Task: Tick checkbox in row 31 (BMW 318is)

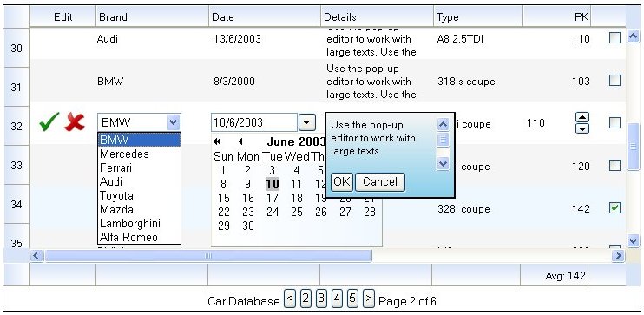Action: [x=614, y=80]
